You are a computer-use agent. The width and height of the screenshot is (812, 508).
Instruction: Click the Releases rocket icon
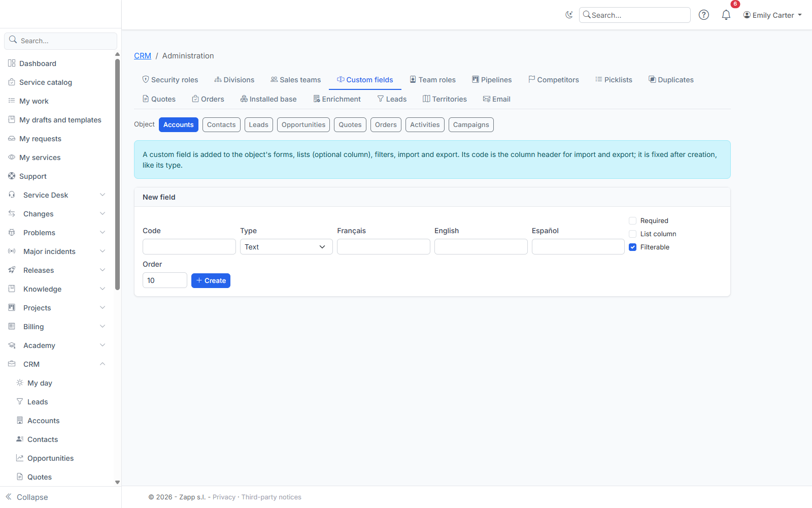[12, 270]
